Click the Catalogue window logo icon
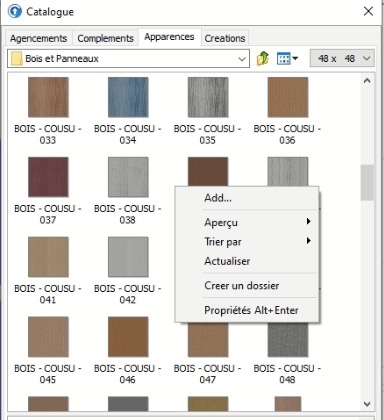The width and height of the screenshot is (384, 420). coord(15,12)
